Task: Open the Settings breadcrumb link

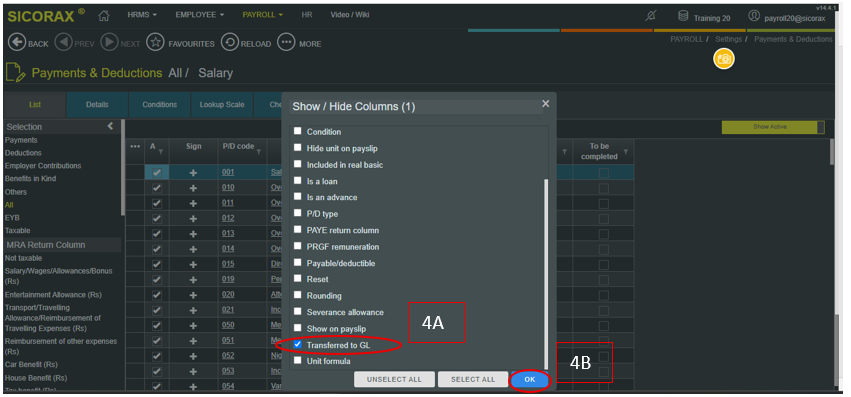Action: coord(728,39)
